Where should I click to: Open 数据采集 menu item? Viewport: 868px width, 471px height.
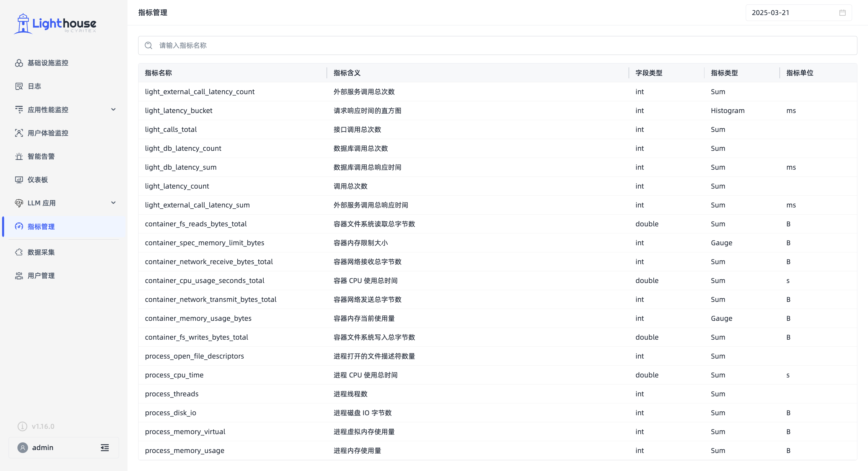click(41, 252)
